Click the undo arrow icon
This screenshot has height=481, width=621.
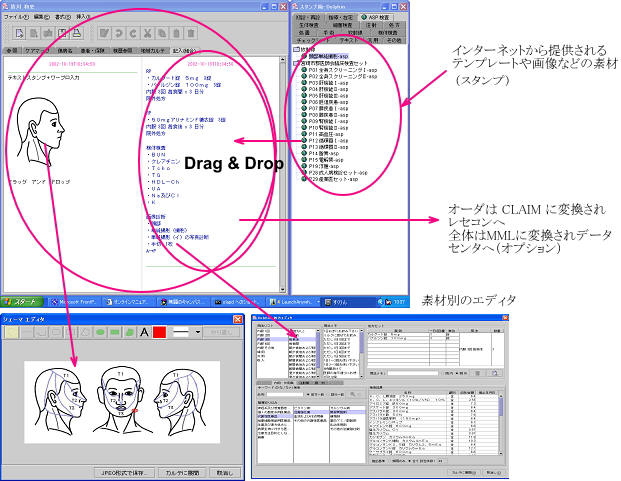point(117,34)
